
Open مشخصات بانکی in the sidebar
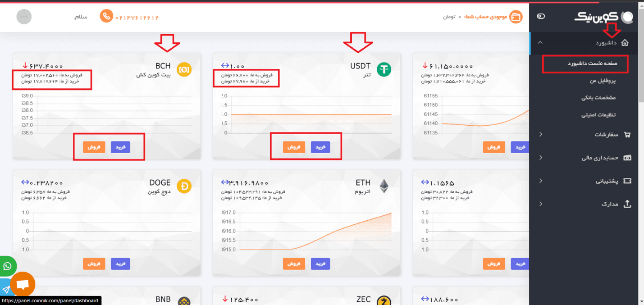click(x=598, y=97)
